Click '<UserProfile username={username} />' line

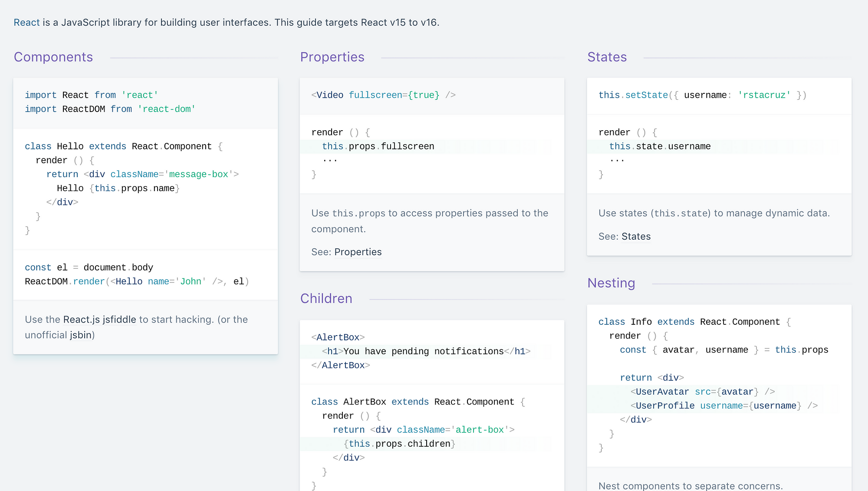pyautogui.click(x=724, y=405)
